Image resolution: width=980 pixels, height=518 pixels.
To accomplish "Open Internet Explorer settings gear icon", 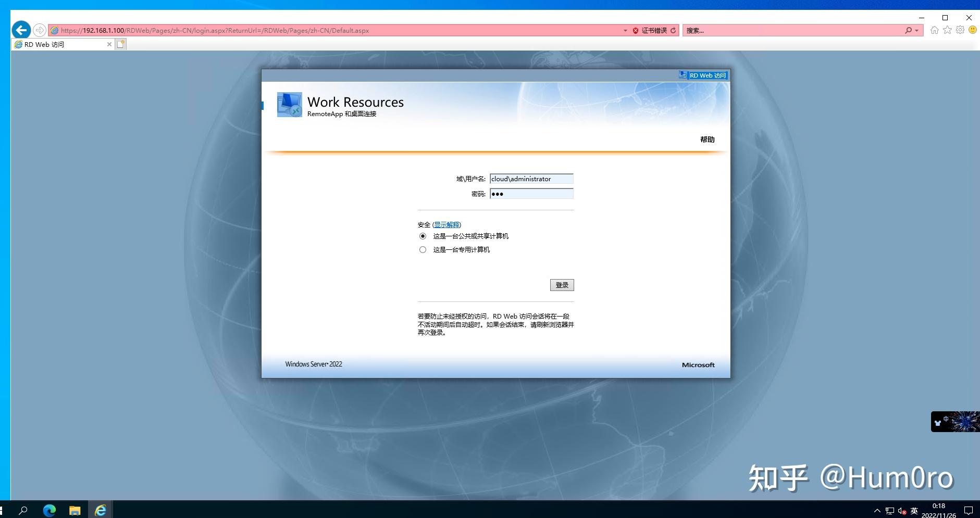I will pyautogui.click(x=959, y=30).
